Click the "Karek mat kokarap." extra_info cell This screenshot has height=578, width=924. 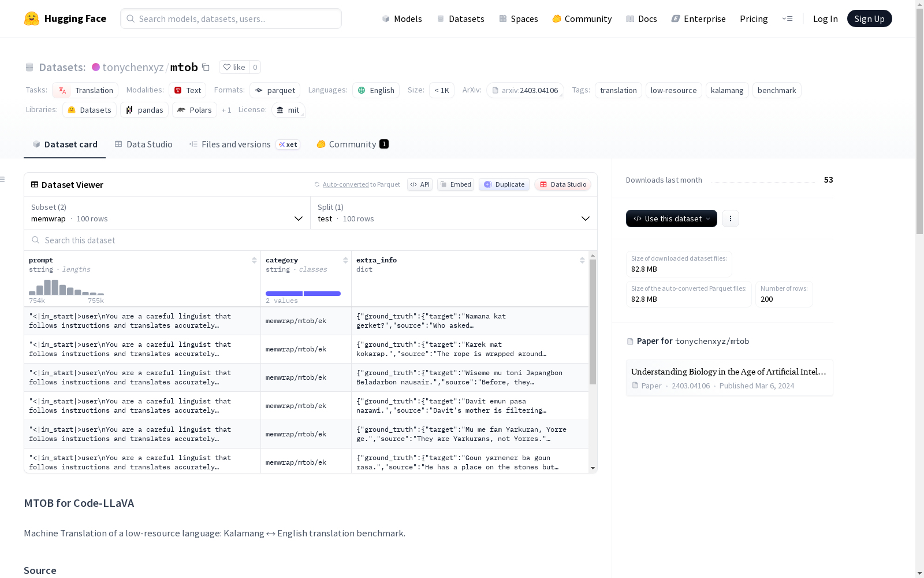point(470,349)
